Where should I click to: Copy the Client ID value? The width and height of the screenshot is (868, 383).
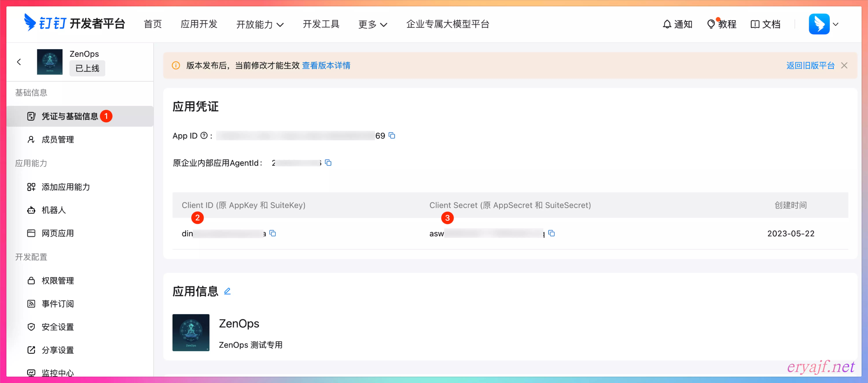(273, 233)
